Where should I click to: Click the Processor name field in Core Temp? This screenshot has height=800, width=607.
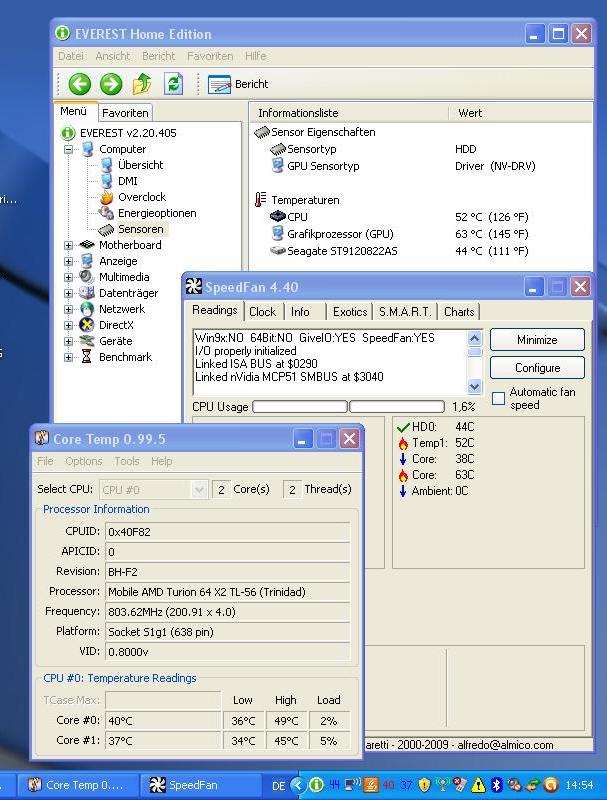coord(227,592)
